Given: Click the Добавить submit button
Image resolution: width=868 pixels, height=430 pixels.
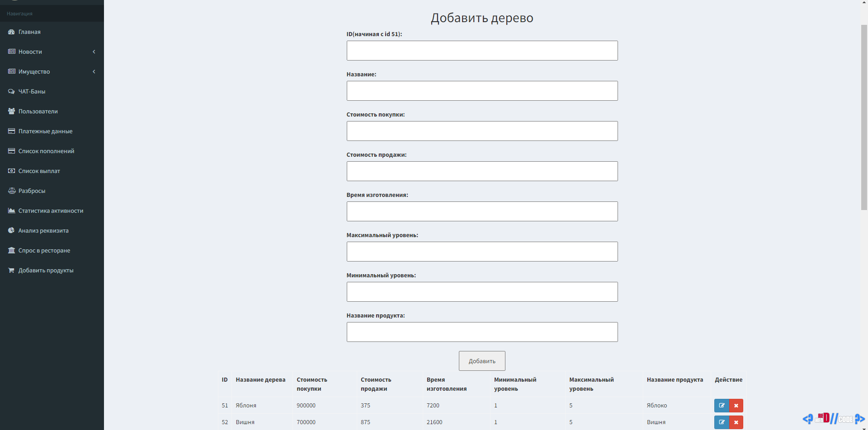Looking at the screenshot, I should (482, 361).
